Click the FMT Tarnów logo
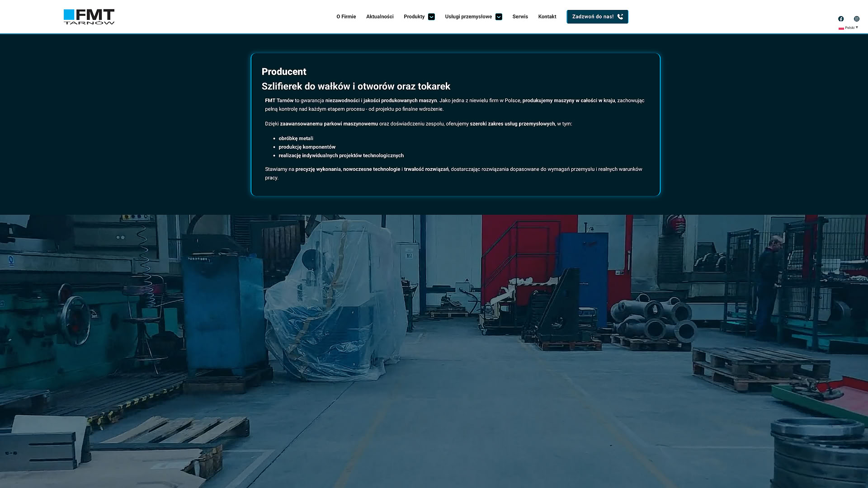This screenshot has width=868, height=488. point(89,17)
